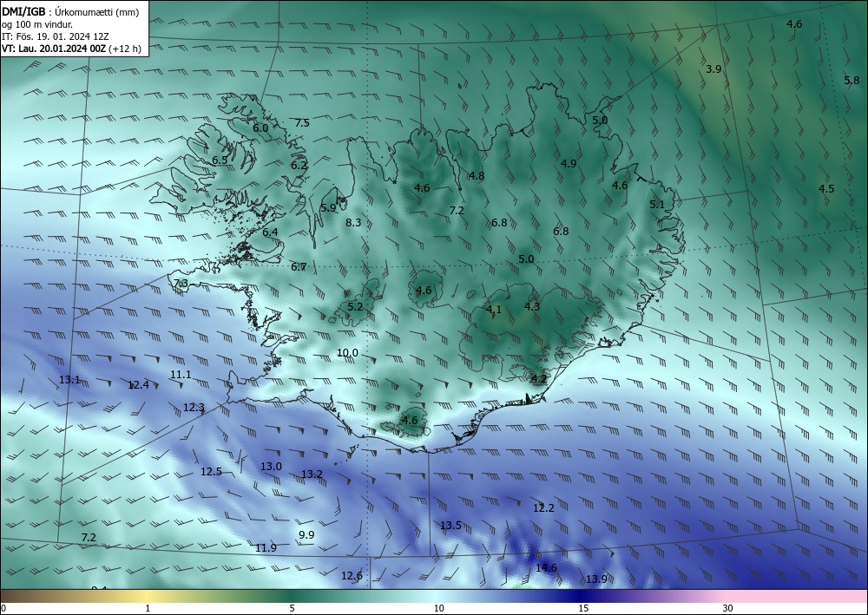Click the 12.3 value over the sea
Screen dimensions: 868x615
coord(194,408)
